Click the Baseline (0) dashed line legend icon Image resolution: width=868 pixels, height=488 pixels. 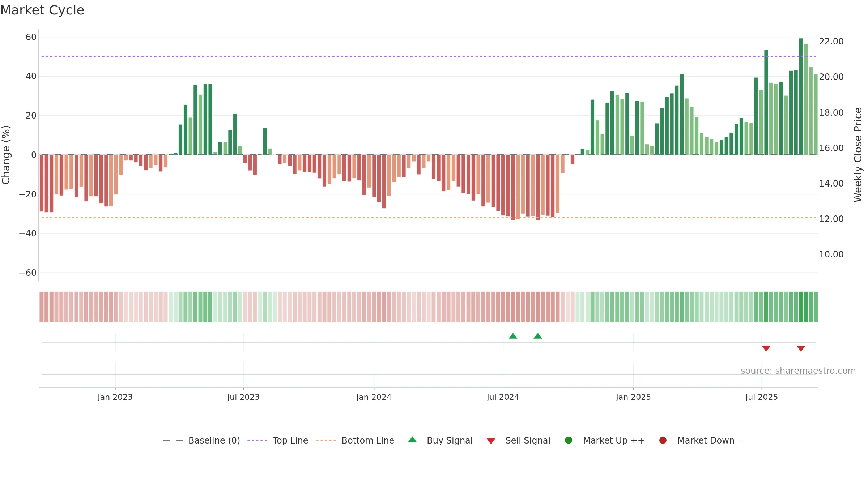click(x=173, y=440)
